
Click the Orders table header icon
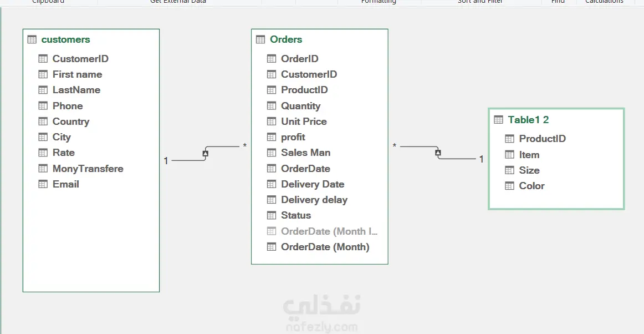[x=260, y=39]
